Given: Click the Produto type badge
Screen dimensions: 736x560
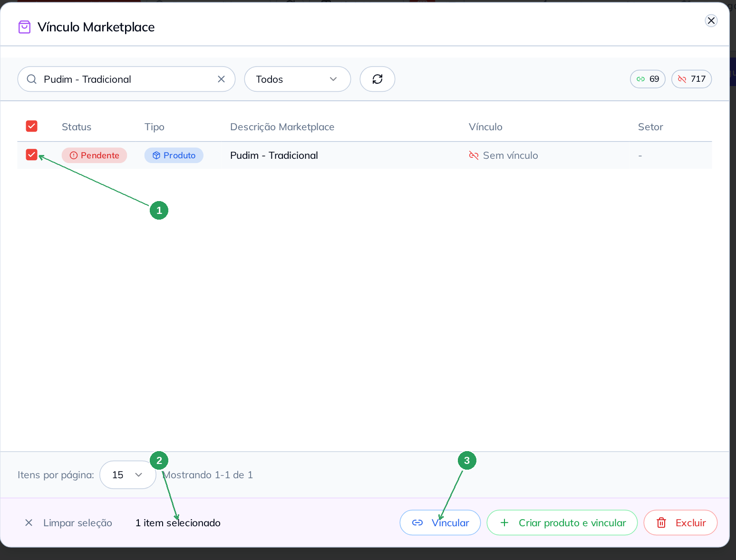Looking at the screenshot, I should pyautogui.click(x=174, y=155).
